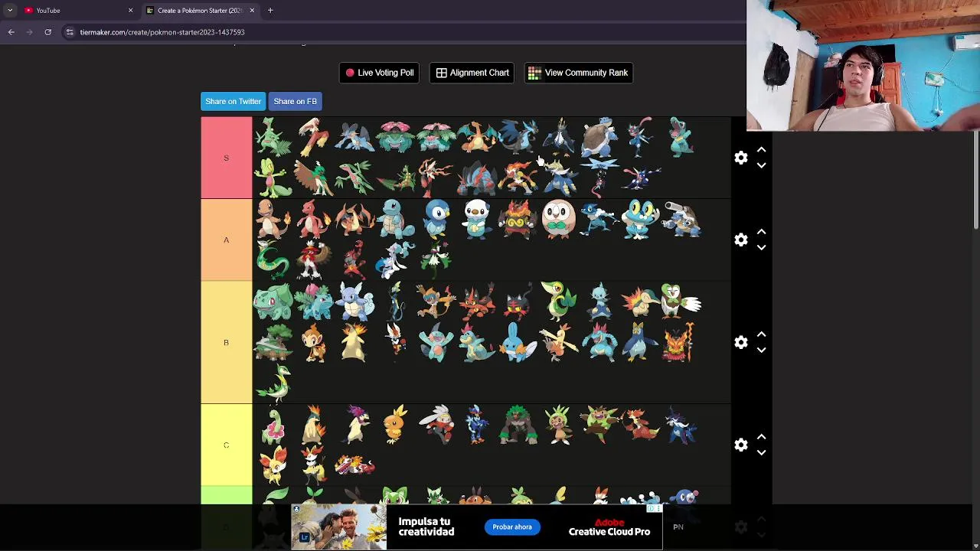Click the yellow B tier label
This screenshot has width=980, height=551.
point(226,342)
